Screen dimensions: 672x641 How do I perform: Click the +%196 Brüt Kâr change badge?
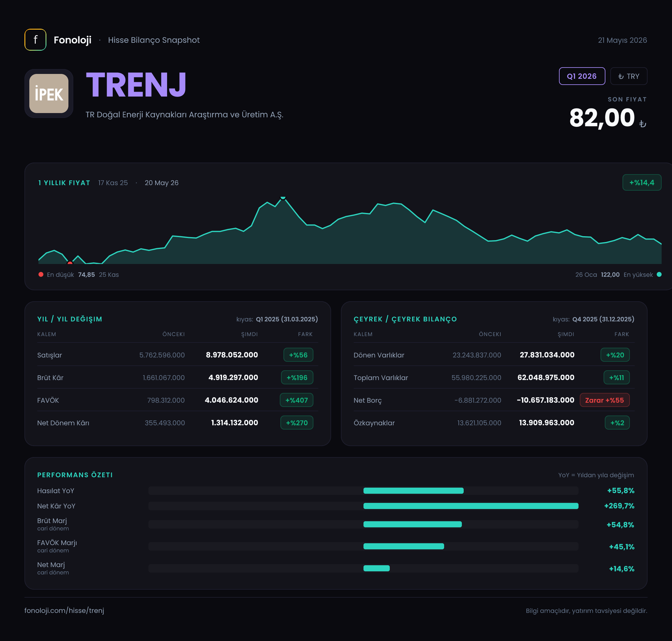(297, 377)
